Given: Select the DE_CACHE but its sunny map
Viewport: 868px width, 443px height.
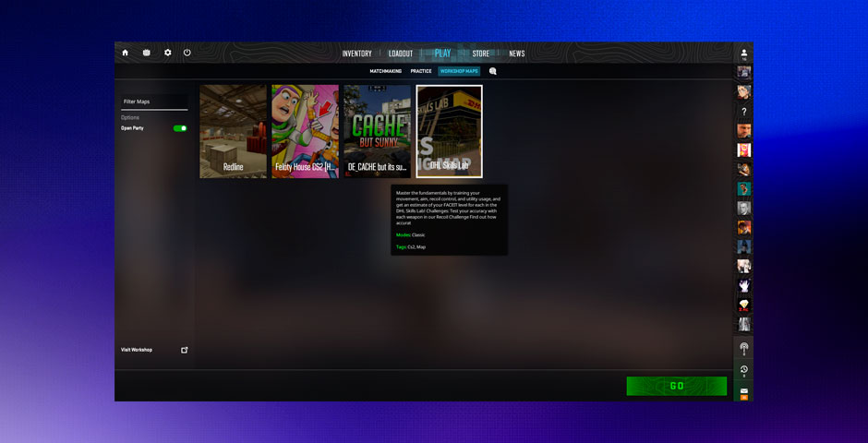Looking at the screenshot, I should point(377,131).
